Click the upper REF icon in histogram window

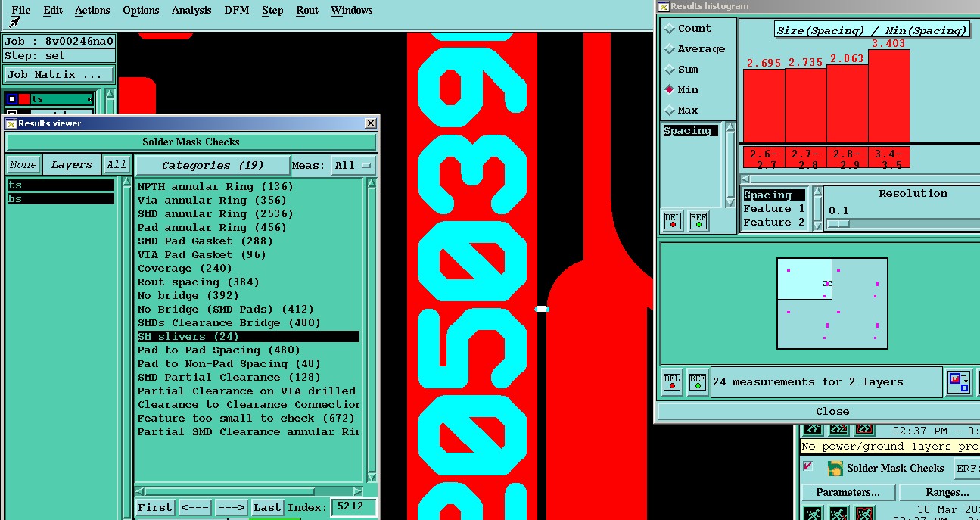[698, 220]
